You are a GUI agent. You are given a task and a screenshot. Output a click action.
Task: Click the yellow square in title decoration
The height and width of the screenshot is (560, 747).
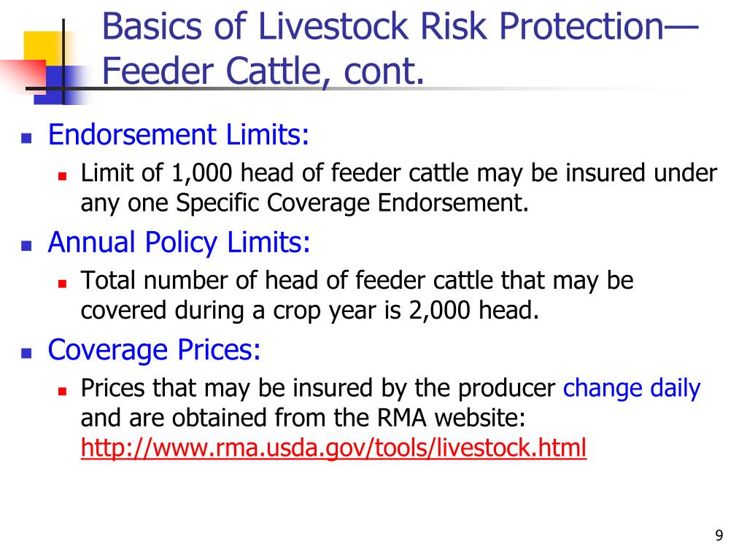(43, 46)
